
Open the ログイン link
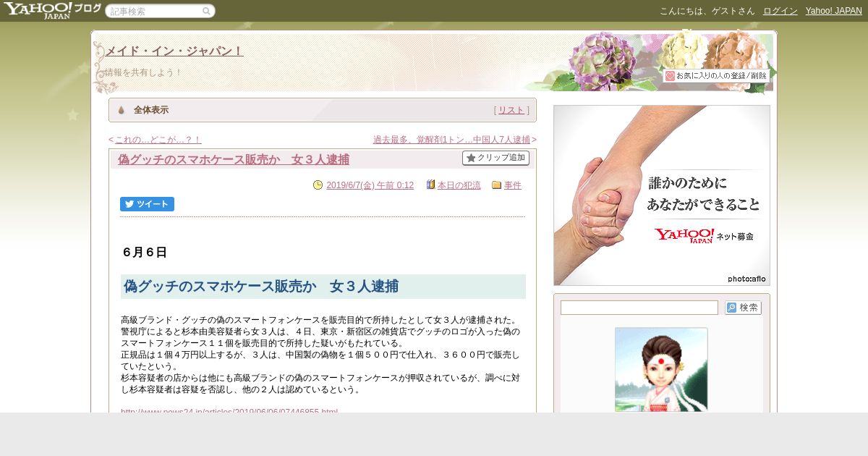(780, 11)
